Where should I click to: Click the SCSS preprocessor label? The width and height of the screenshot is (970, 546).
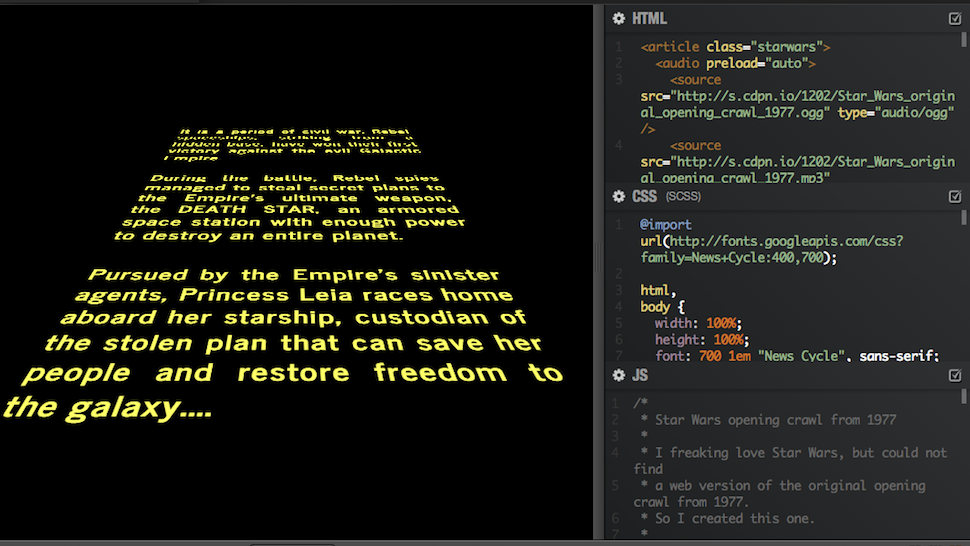[x=683, y=197]
